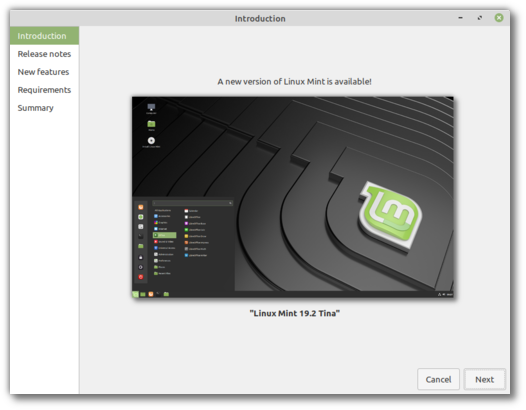The image size is (526, 410).
Task: Click the green Home folder desktop icon
Action: click(x=151, y=124)
